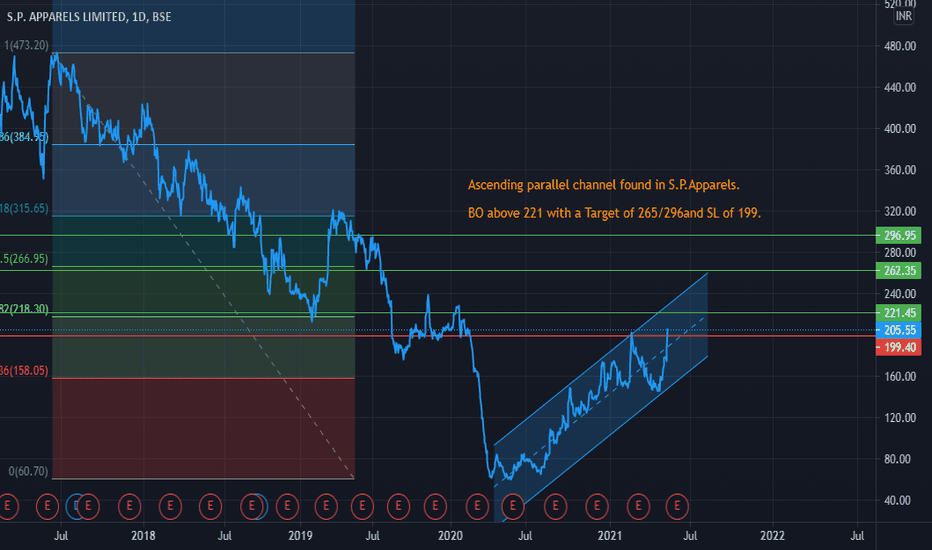Image resolution: width=932 pixels, height=550 pixels.
Task: Click the 160.00 price axis value
Action: pyautogui.click(x=900, y=376)
